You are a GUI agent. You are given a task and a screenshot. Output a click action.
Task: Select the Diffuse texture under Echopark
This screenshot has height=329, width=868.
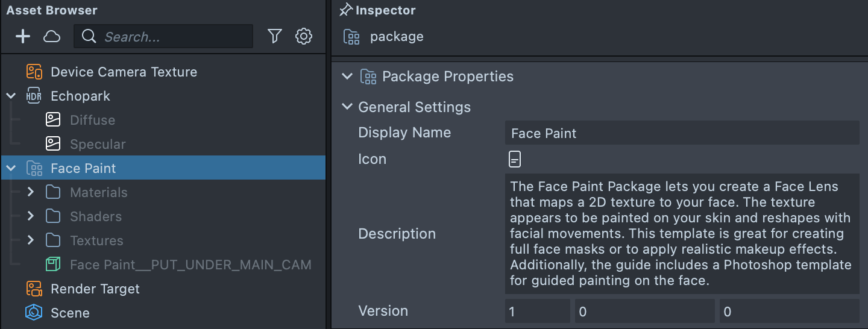click(x=92, y=120)
